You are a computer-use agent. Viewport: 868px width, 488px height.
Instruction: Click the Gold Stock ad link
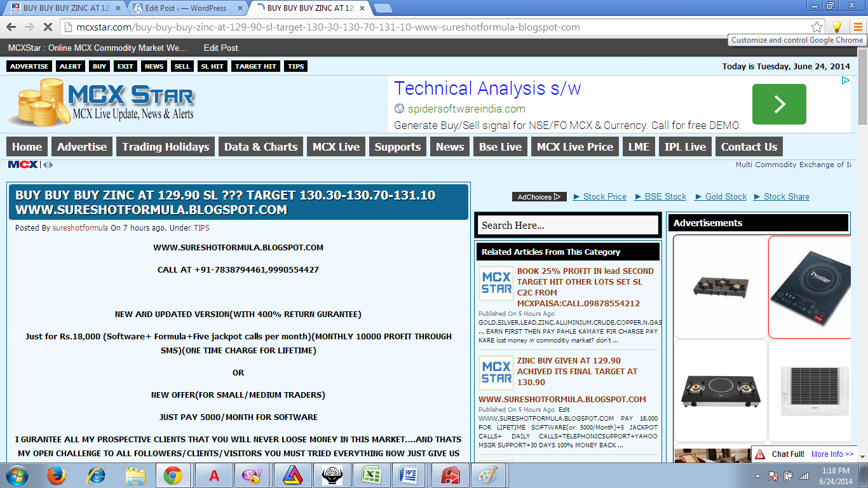coord(721,196)
